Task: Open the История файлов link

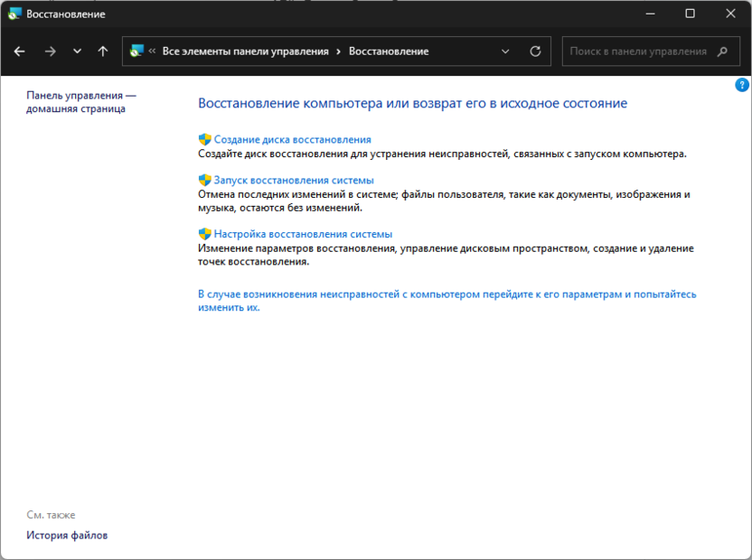Action: 67,535
